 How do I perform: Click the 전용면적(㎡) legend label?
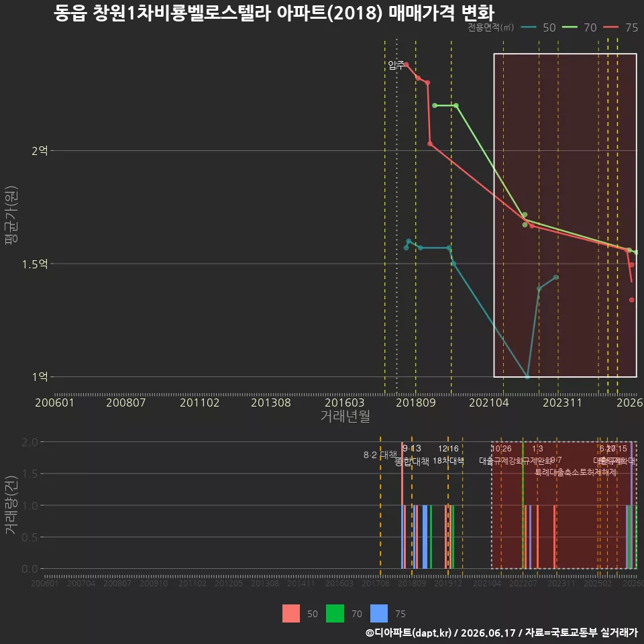491,28
